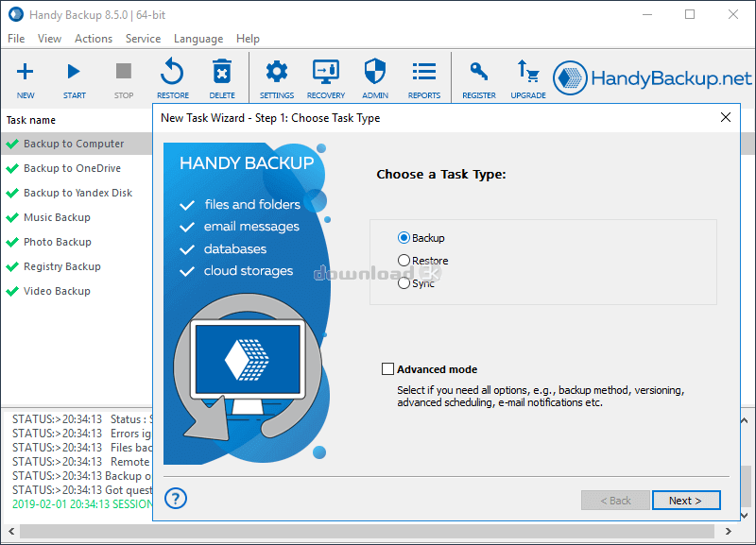Click the wizard help question mark icon
756x545 pixels.
(176, 499)
